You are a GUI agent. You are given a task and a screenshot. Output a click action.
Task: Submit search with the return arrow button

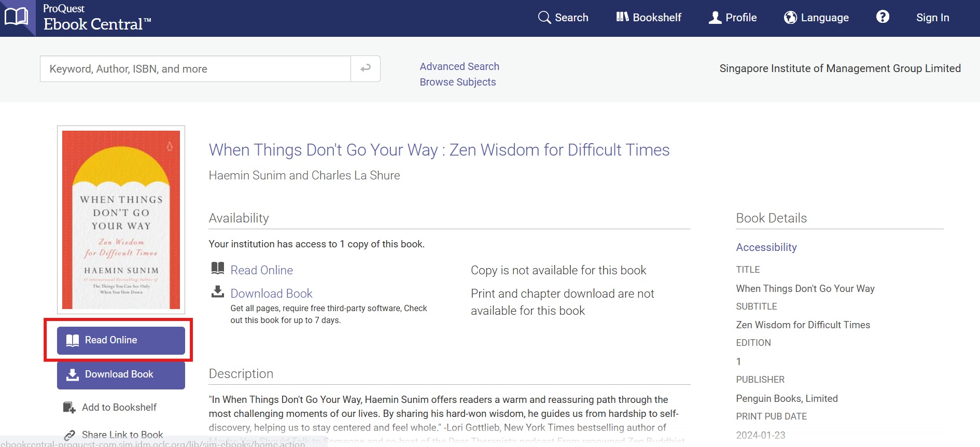tap(366, 69)
